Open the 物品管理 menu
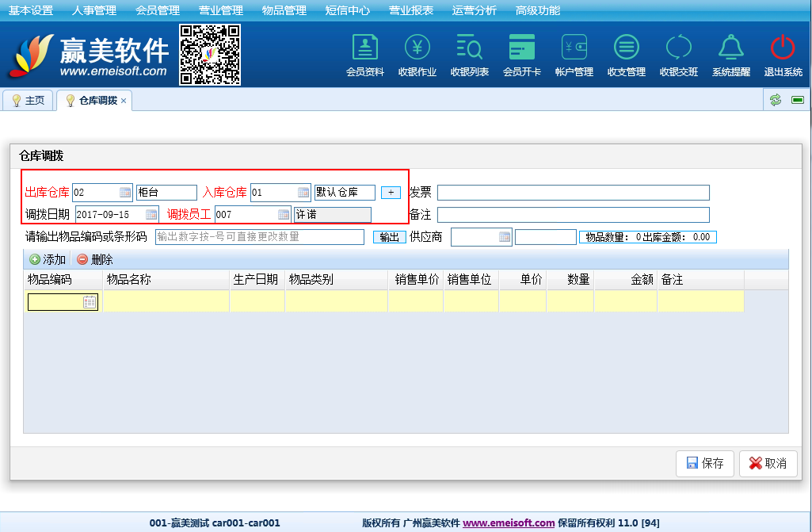The image size is (812, 532). pyautogui.click(x=284, y=10)
